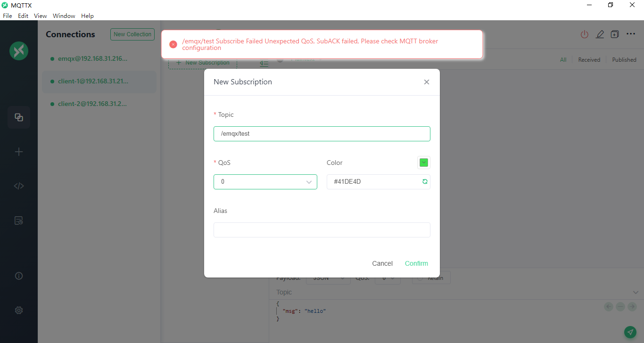Focus the Topic field containing /emqx/test

pyautogui.click(x=322, y=134)
